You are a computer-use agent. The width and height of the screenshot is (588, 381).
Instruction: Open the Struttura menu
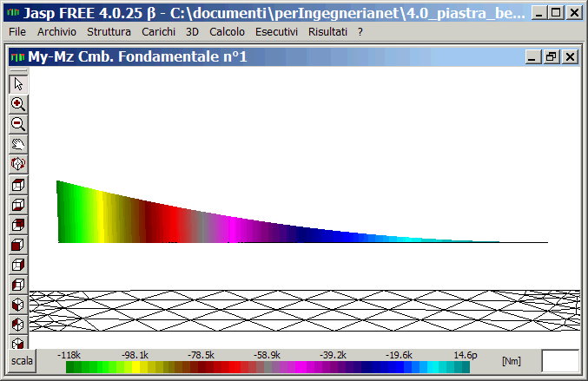point(109,32)
